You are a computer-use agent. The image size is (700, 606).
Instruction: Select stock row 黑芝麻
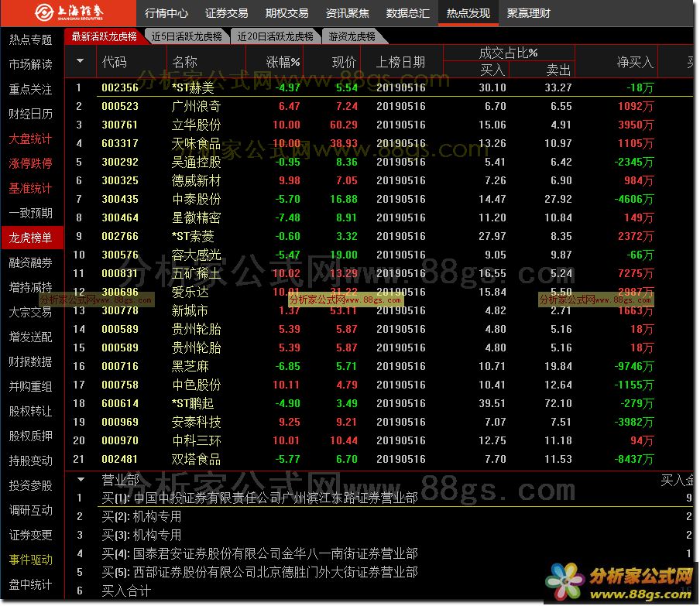pyautogui.click(x=379, y=366)
